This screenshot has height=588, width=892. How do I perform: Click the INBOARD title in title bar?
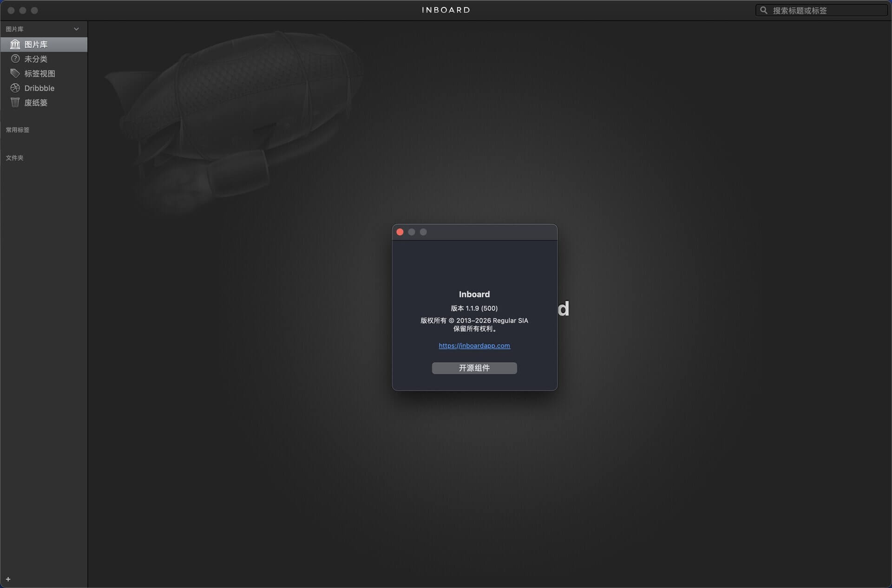(x=446, y=10)
